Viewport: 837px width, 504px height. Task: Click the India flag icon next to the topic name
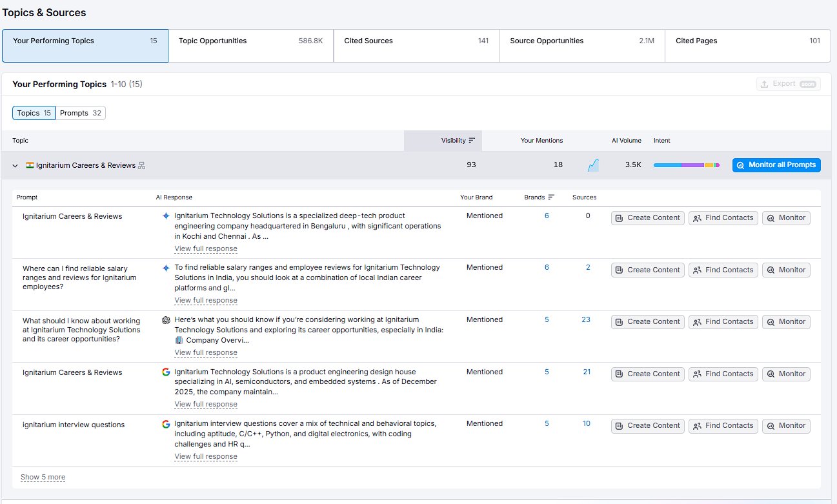point(28,165)
